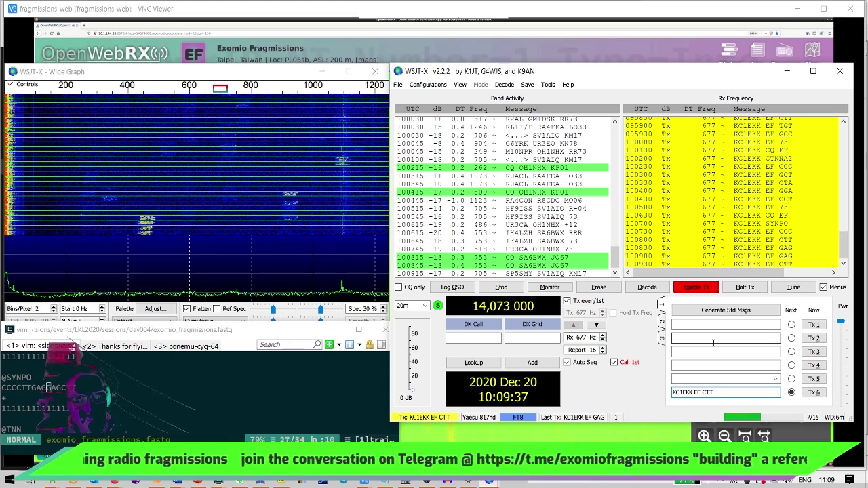Adjust Start 0 Hz spinner in Wide Graph
The height and width of the screenshot is (488, 868).
(x=83, y=309)
